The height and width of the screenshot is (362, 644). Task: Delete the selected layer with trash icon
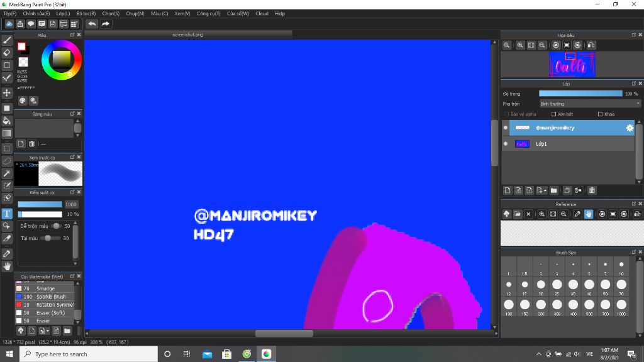point(592,190)
